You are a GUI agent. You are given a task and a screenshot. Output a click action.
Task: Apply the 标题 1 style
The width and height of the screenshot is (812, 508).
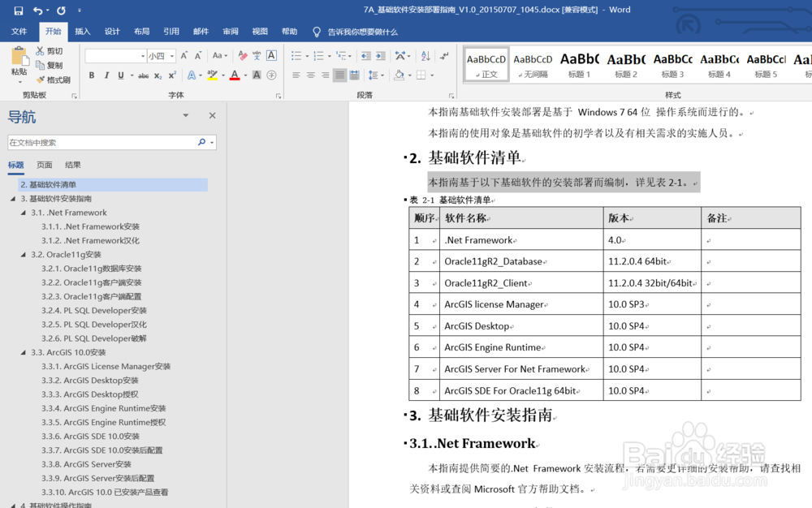point(580,65)
